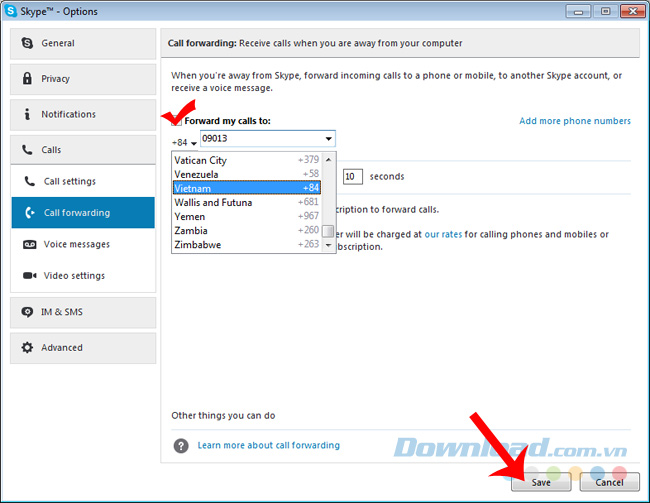Maximize the Skype Options window
The width and height of the screenshot is (650, 503).
tap(605, 11)
